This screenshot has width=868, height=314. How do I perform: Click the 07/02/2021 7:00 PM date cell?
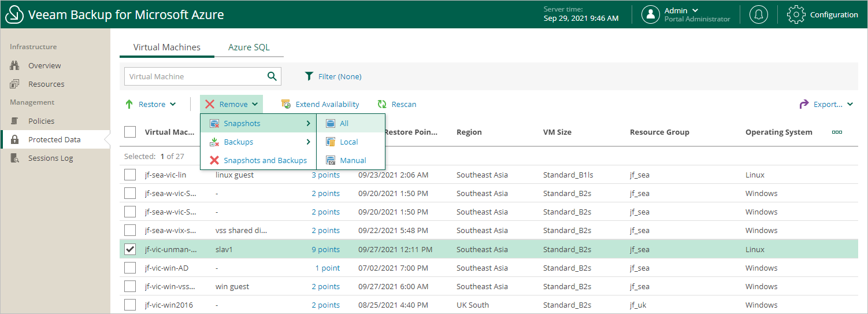[x=394, y=268]
